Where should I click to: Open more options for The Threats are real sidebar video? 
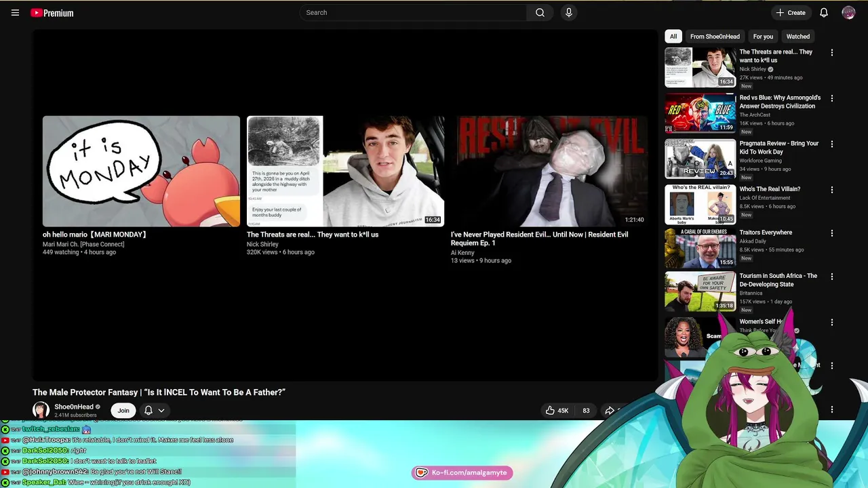pyautogui.click(x=832, y=52)
